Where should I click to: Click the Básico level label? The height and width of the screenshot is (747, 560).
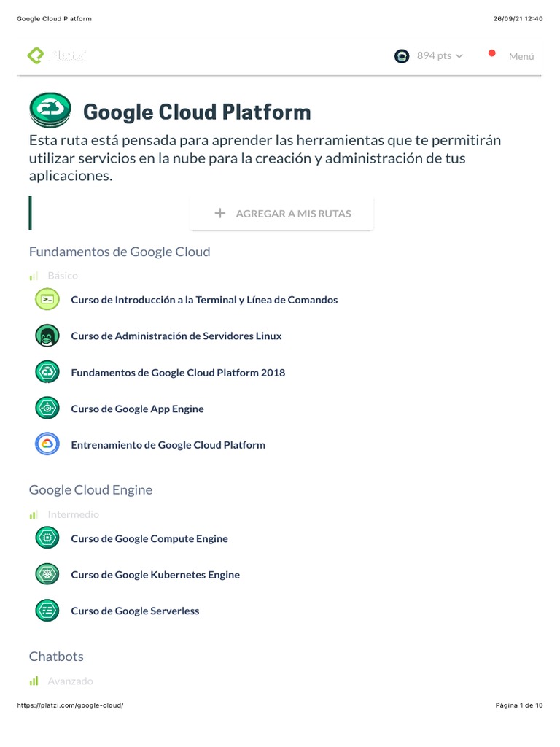pyautogui.click(x=63, y=276)
